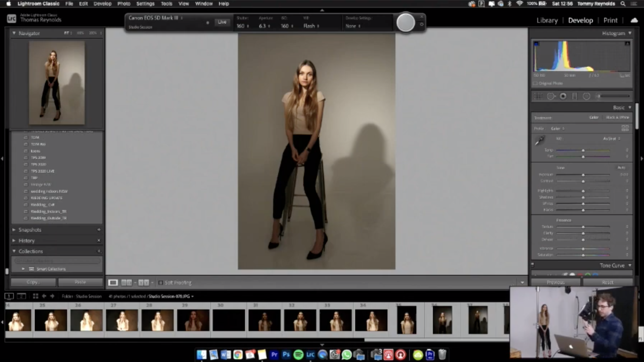Select the Crop Overlay tool icon
Screen dimensions: 644x362
(x=538, y=96)
